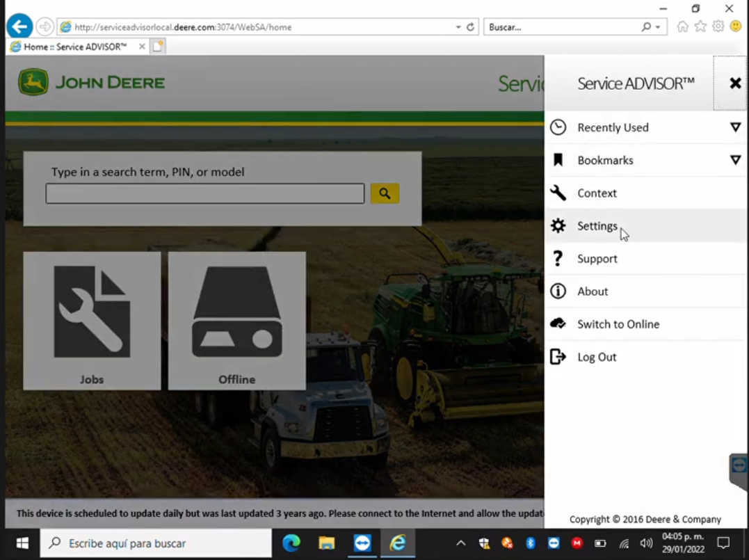This screenshot has width=749, height=560.
Task: Open the Settings gear in Service ADVISOR menu
Action: click(x=558, y=225)
